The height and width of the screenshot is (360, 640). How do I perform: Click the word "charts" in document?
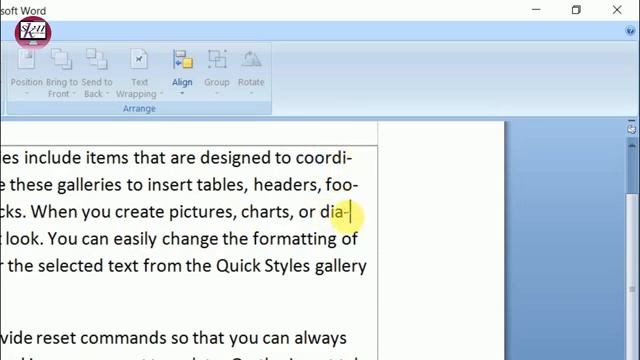(267, 212)
